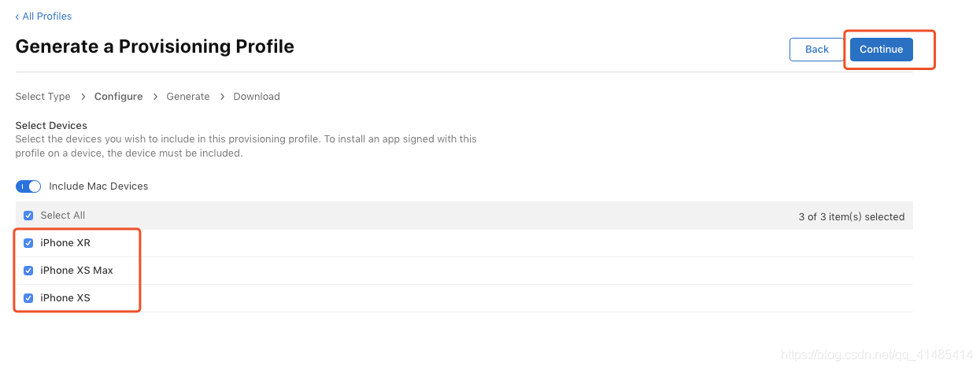The image size is (980, 369).
Task: Click the chevron before Download
Action: pyautogui.click(x=222, y=97)
